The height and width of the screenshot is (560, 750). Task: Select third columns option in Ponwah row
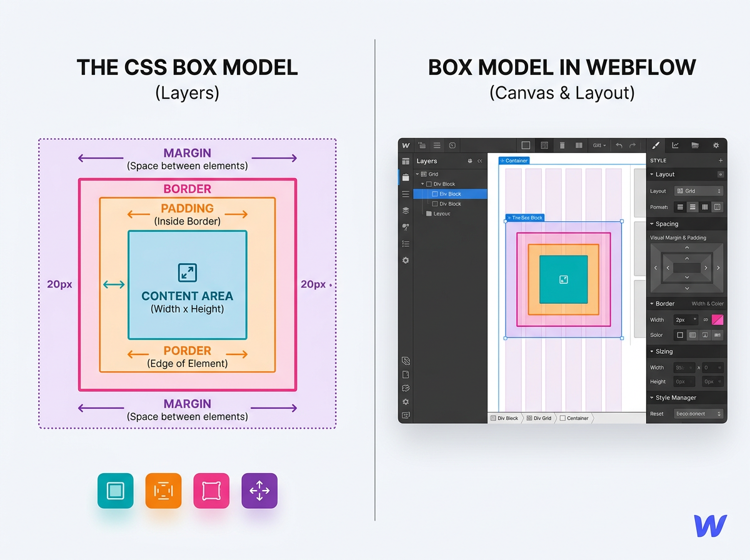[705, 207]
